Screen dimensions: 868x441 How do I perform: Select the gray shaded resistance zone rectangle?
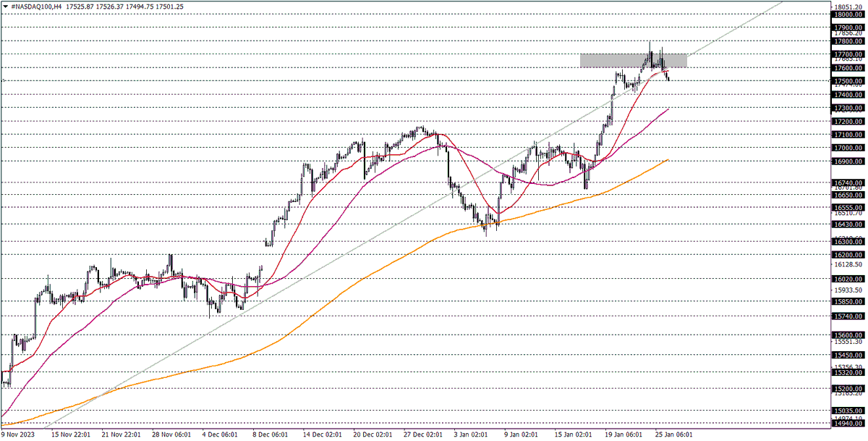[633, 61]
